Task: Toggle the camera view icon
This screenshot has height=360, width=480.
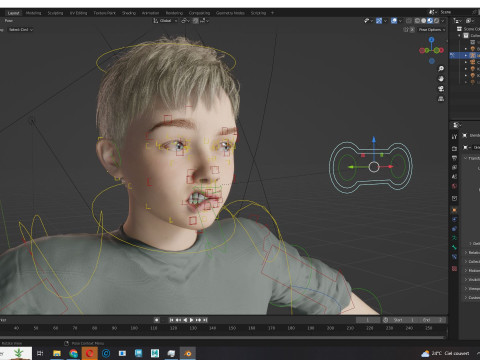Action: pos(441,89)
